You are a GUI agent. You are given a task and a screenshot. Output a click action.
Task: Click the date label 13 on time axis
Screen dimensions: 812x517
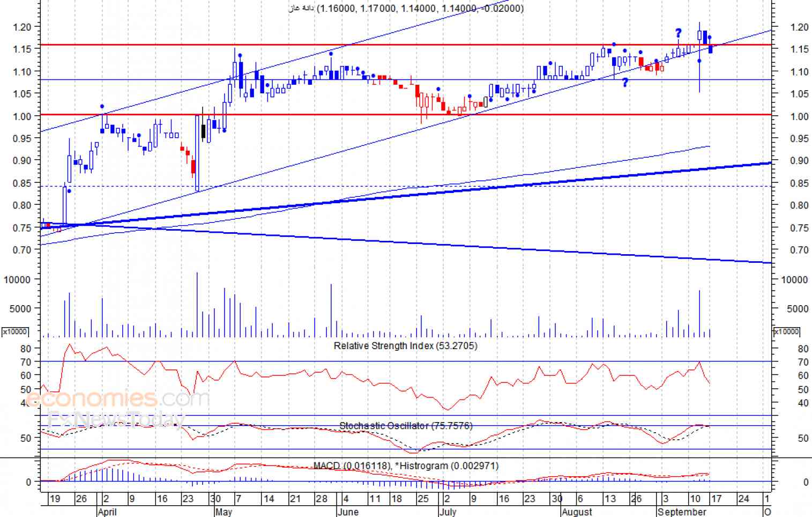pyautogui.click(x=610, y=499)
